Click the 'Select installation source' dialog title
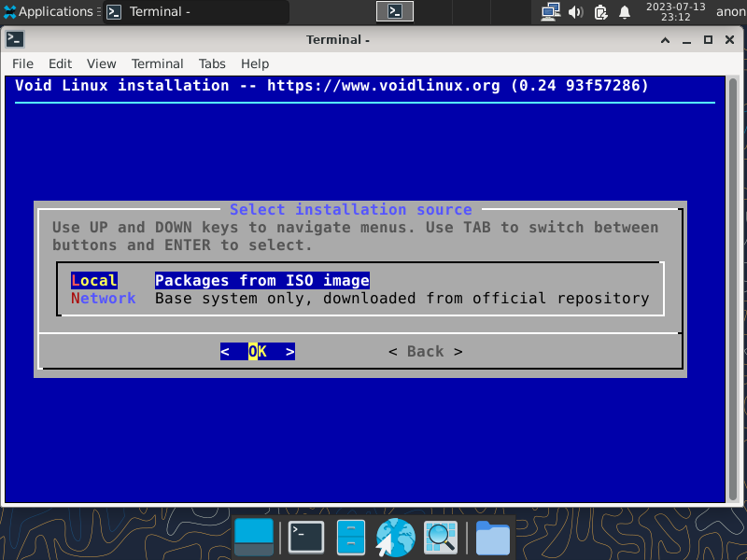This screenshot has width=747, height=560. tap(351, 209)
